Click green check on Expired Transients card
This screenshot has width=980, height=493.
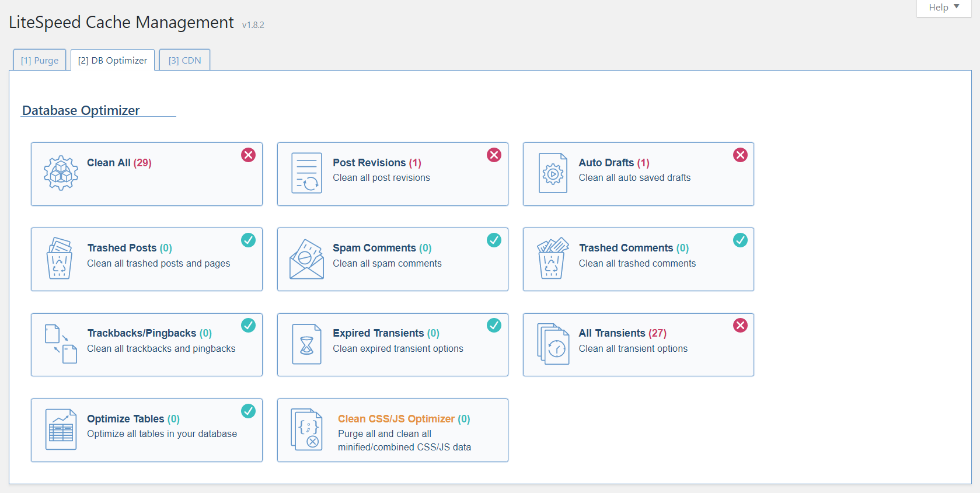coord(494,325)
